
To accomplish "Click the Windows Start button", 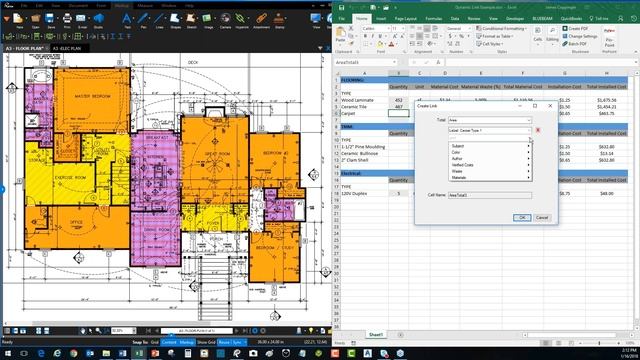I will point(7,353).
